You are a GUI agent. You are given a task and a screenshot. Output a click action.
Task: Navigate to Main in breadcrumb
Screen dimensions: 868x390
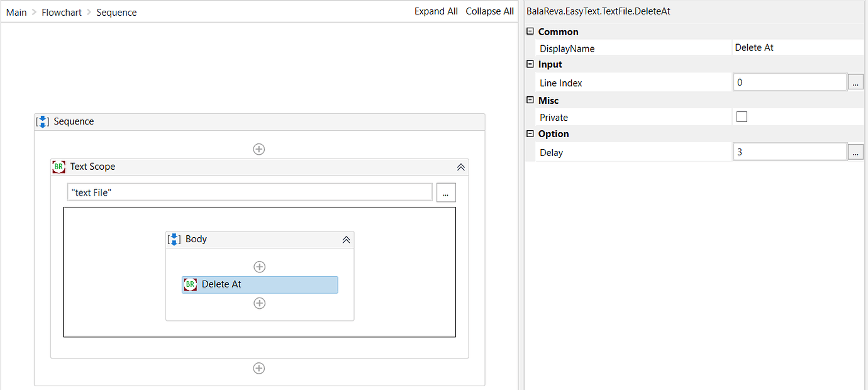pyautogui.click(x=16, y=12)
